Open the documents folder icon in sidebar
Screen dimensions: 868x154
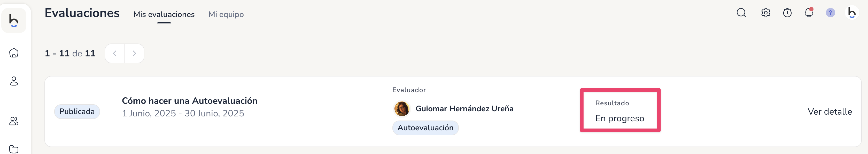[14, 149]
